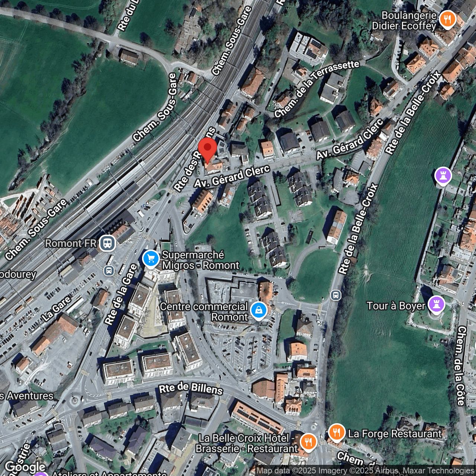Select bus stop icon below Romont FR station

click(109, 270)
